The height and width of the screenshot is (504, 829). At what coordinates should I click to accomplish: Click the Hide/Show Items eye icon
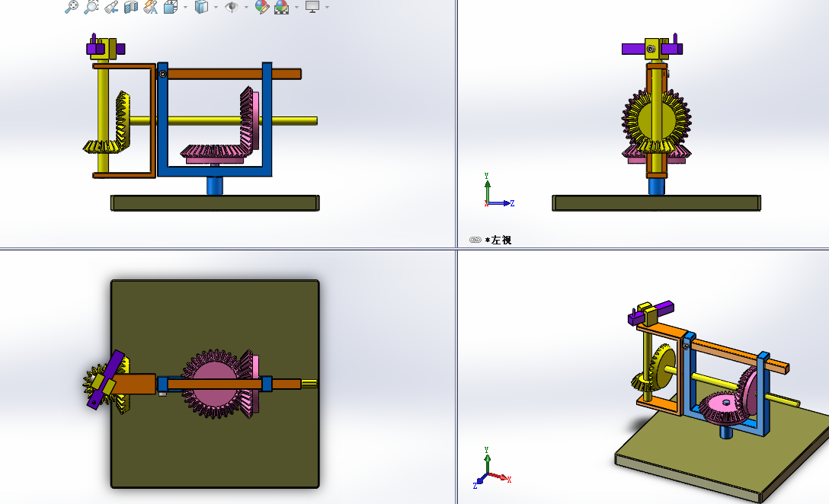tap(232, 7)
